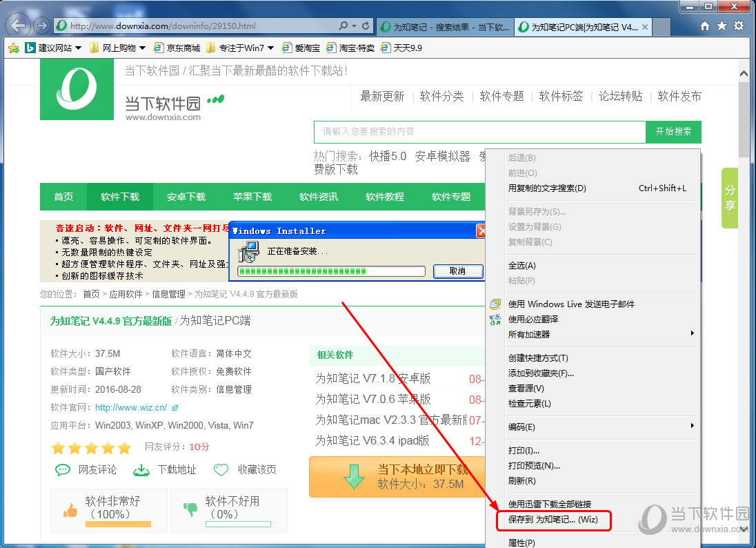756x548 pixels.
Task: Expand the 专注于Win7 favorites folder
Action: pos(270,48)
